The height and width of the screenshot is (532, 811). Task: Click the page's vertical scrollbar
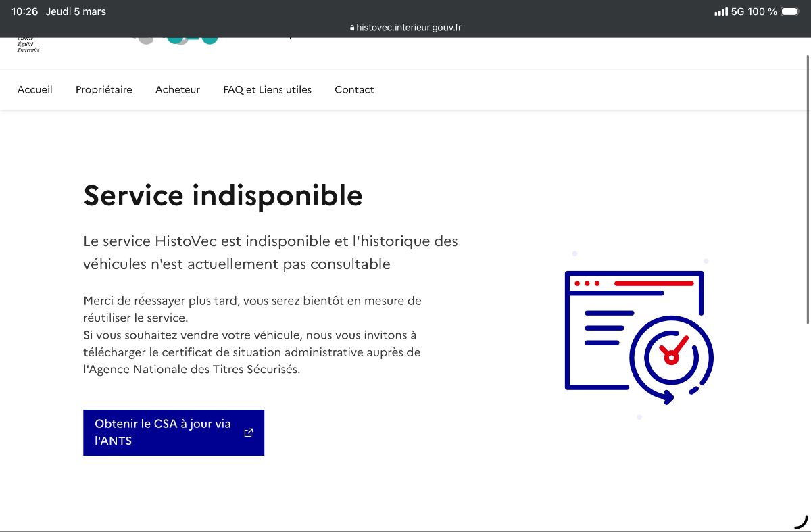pos(808,189)
